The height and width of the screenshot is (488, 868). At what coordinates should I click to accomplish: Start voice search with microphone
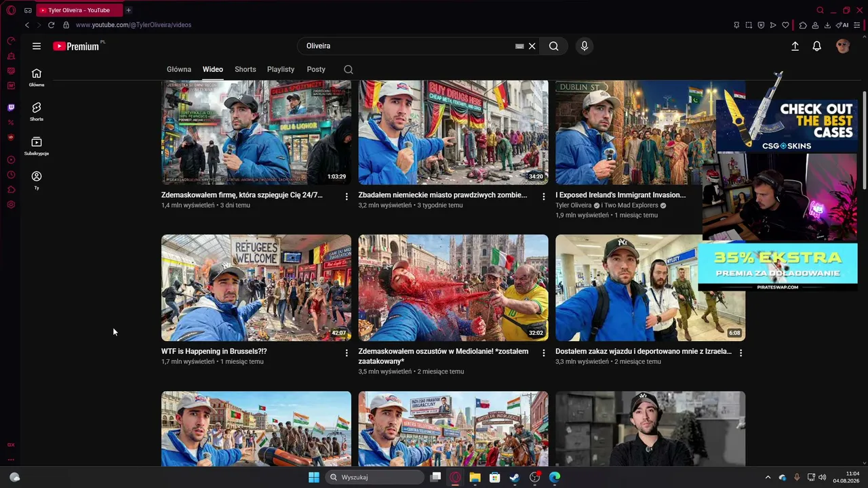pos(585,46)
